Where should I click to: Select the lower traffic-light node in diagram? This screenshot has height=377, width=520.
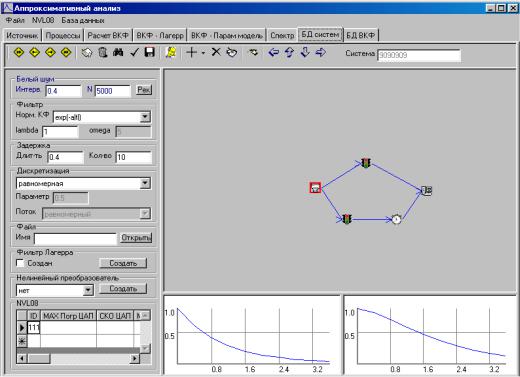pyautogui.click(x=347, y=219)
